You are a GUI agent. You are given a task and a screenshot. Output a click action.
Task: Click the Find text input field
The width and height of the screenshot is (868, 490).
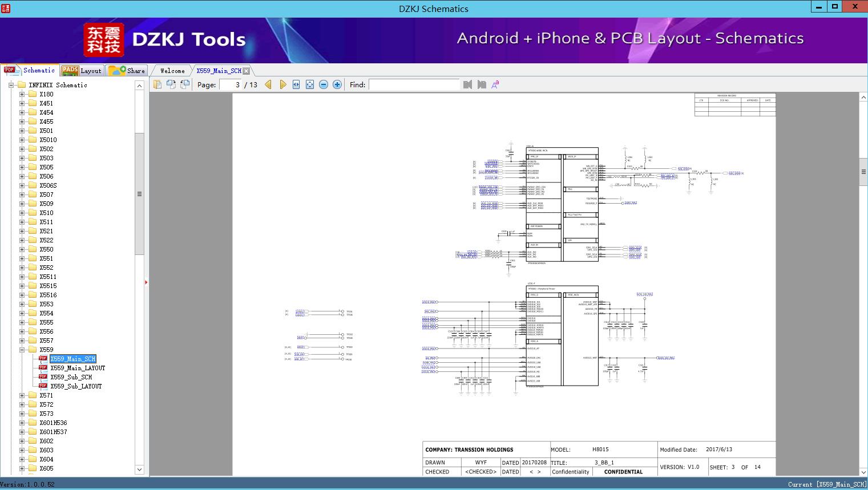[414, 84]
